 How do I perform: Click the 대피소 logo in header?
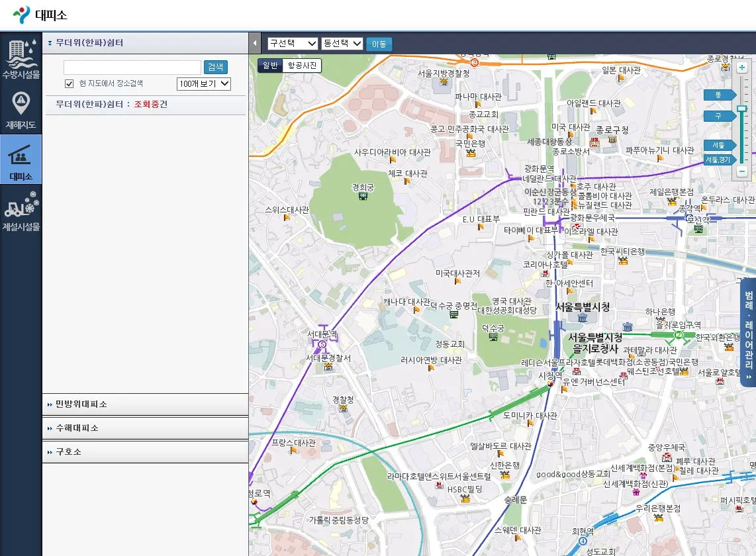[x=40, y=15]
